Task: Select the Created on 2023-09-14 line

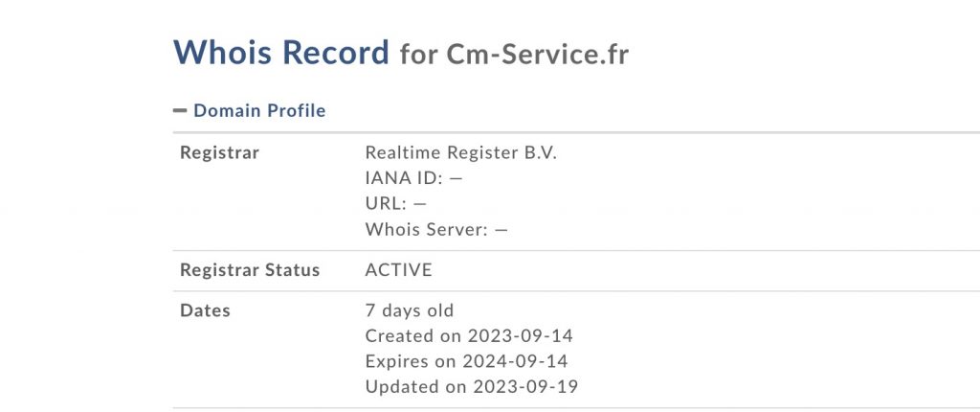Action: (469, 336)
